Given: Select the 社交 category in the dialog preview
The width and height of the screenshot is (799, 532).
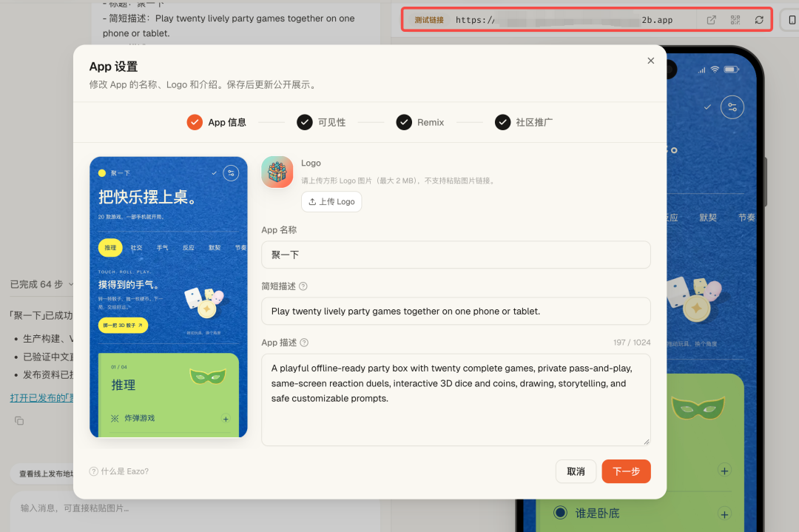Looking at the screenshot, I should [x=137, y=248].
